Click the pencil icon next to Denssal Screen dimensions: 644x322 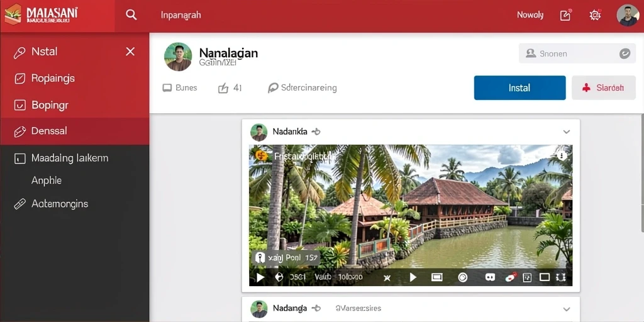[x=19, y=131]
